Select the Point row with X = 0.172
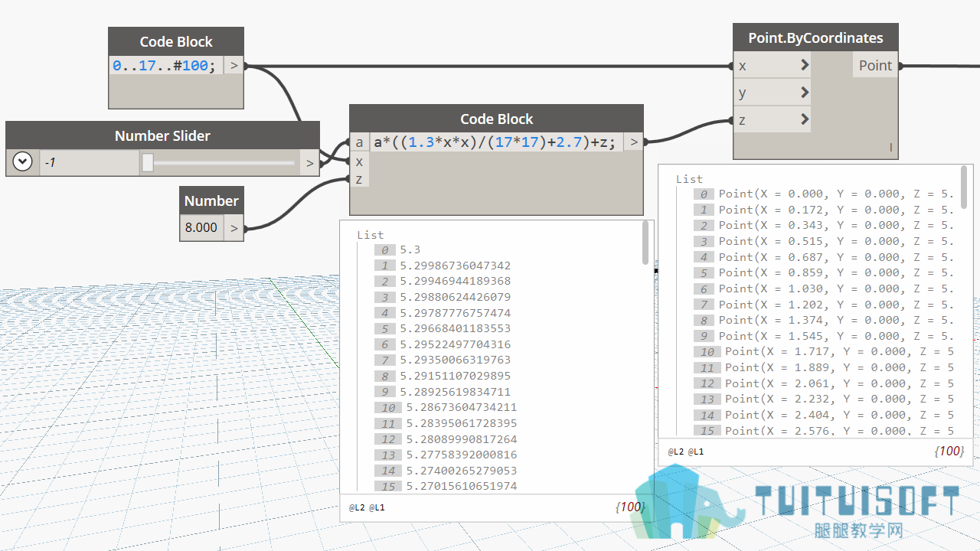The height and width of the screenshot is (551, 980). click(836, 210)
